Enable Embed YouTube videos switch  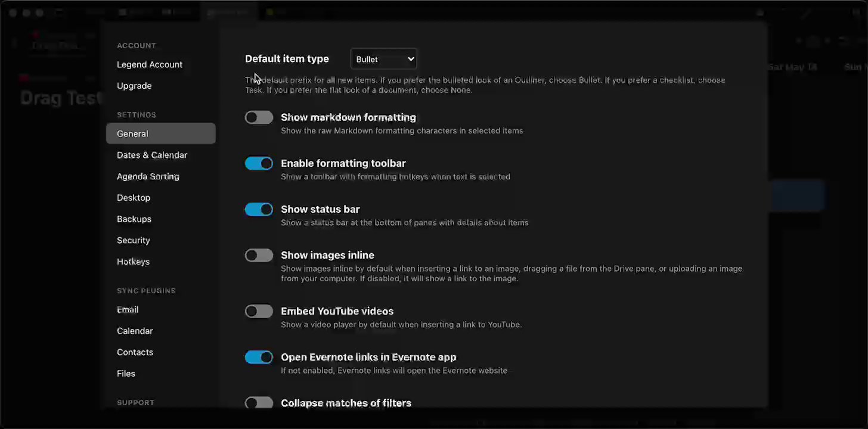click(259, 312)
